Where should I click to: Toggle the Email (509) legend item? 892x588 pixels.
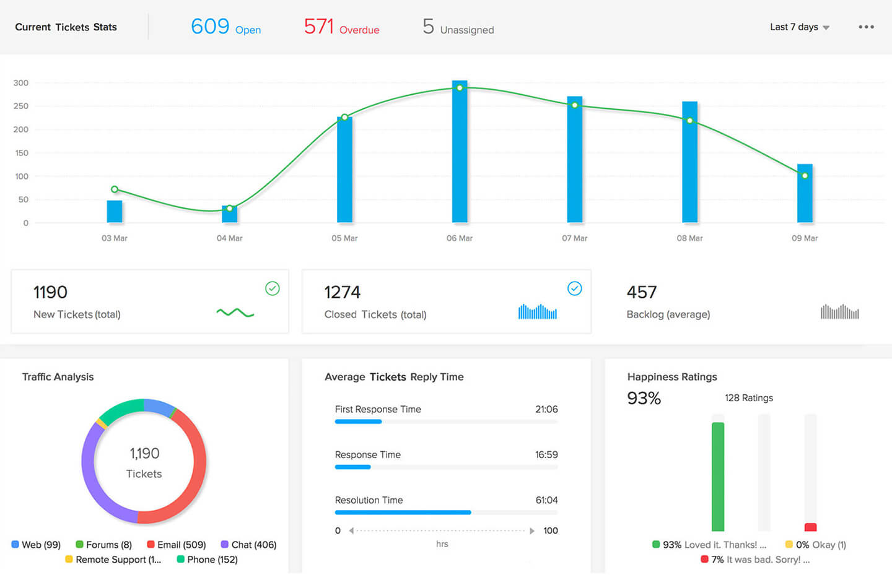(x=151, y=545)
